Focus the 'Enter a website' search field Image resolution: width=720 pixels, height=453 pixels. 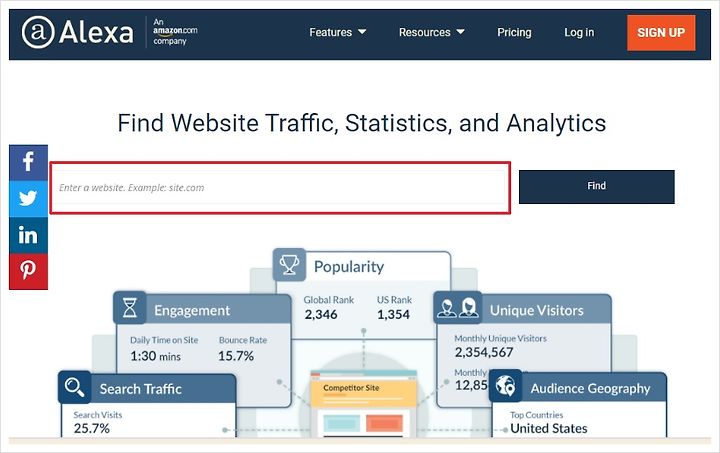pos(280,187)
